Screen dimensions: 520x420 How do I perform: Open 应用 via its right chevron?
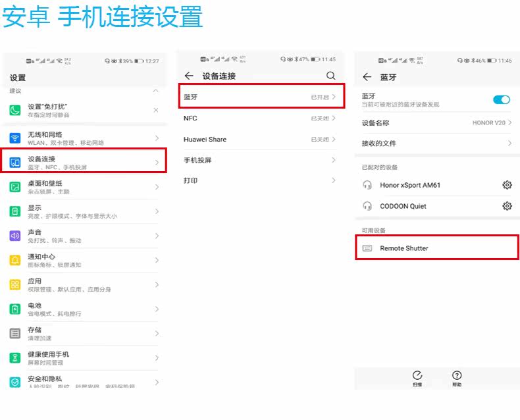pyautogui.click(x=157, y=284)
